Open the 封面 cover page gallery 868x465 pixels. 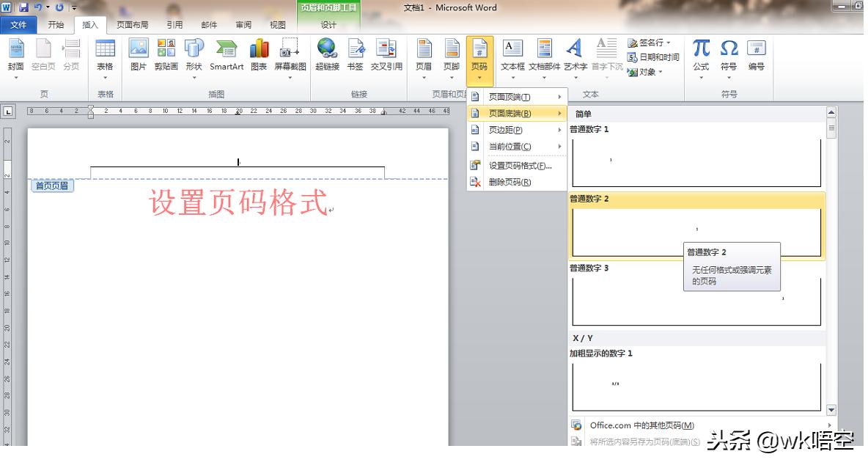point(16,55)
